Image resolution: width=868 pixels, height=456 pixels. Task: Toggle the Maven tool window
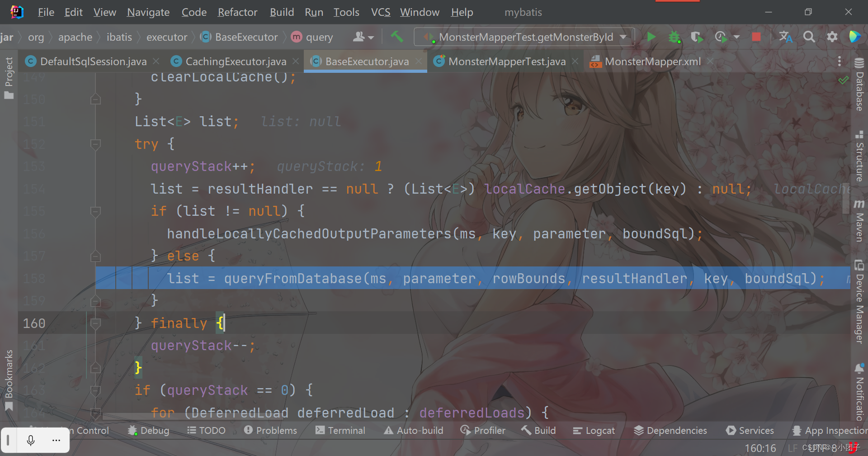coord(859,221)
